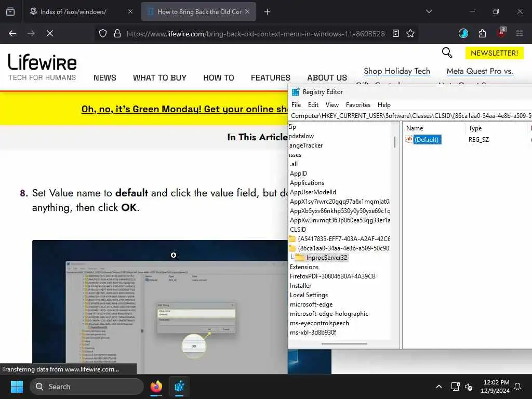
Task: Click the site padlock security icon
Action: point(117,34)
